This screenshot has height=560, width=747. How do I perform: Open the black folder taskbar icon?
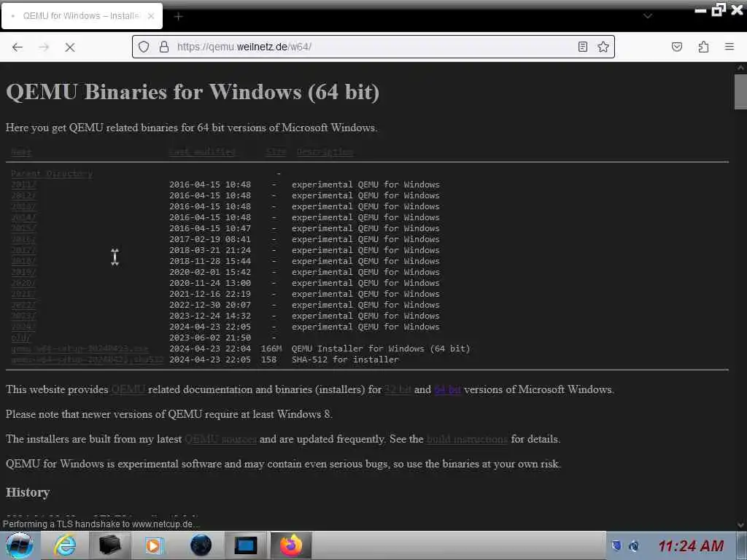(109, 545)
